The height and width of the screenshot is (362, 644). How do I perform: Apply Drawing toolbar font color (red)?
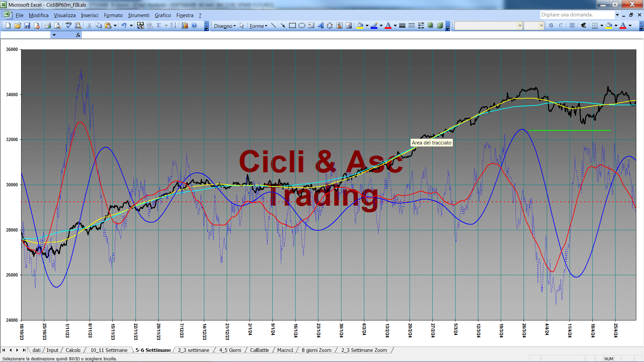[388, 25]
